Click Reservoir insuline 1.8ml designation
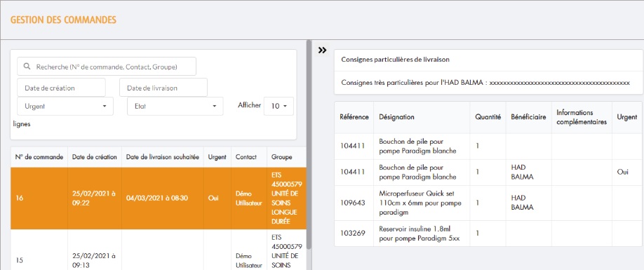Viewport: 644px width, 270px height. pyautogui.click(x=420, y=233)
